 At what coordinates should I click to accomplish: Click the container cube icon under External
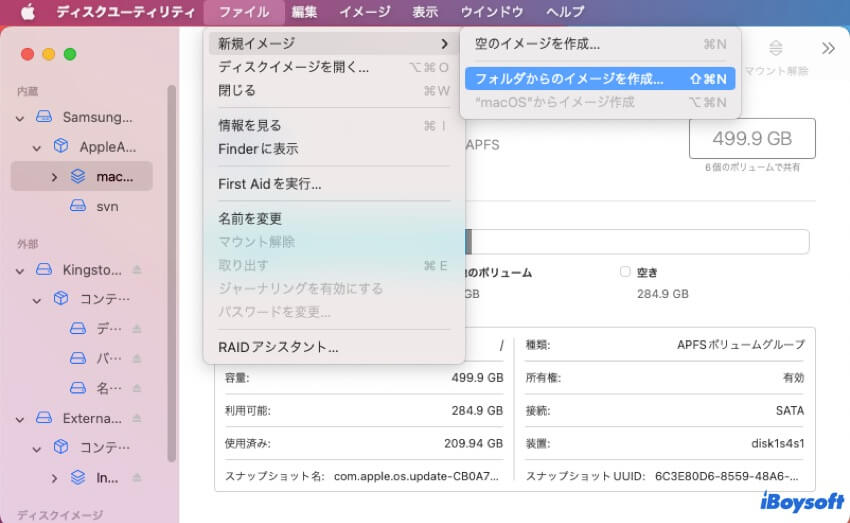tap(61, 447)
